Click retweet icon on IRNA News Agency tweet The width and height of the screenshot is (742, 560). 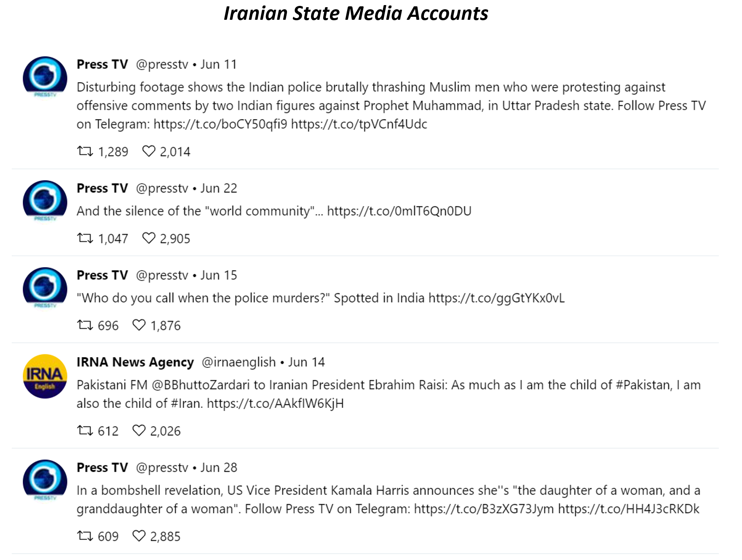[x=85, y=430]
